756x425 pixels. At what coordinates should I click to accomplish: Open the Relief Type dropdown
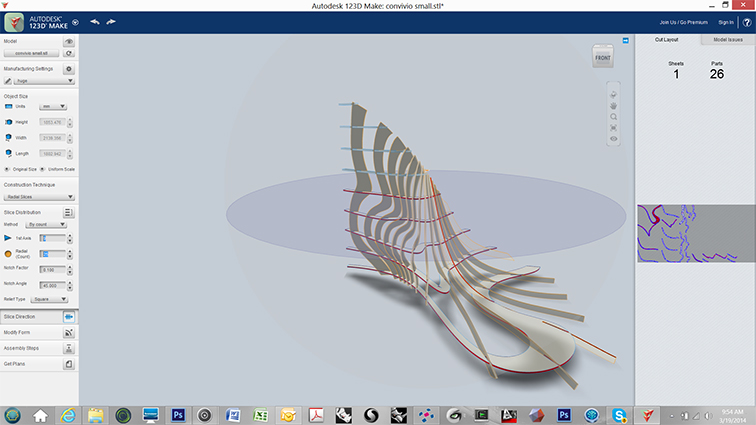49,300
